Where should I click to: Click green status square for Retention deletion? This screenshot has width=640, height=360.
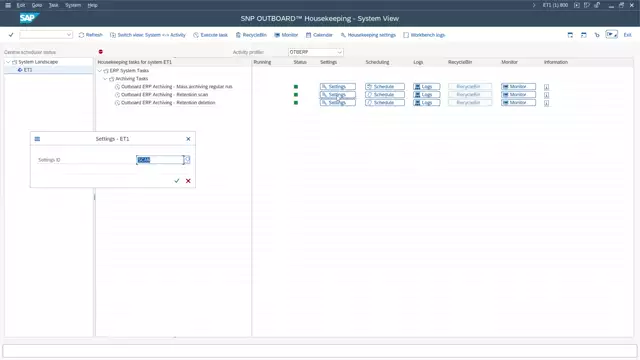pos(296,103)
